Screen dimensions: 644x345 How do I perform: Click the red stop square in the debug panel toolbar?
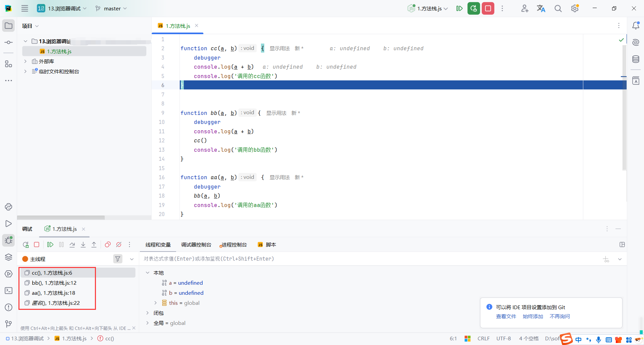37,245
